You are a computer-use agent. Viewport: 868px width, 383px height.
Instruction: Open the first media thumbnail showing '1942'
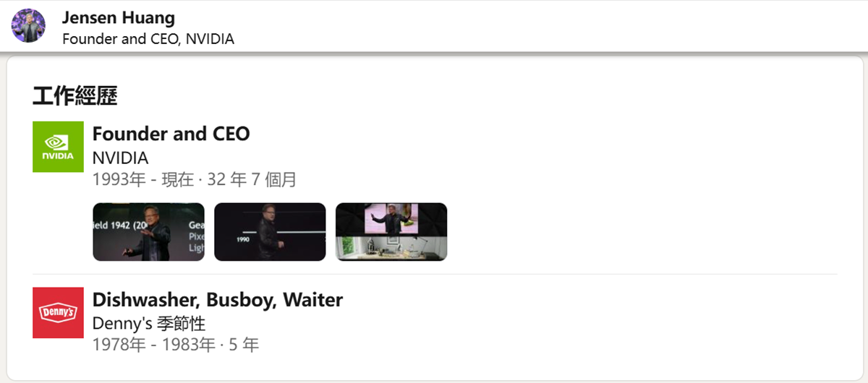pyautogui.click(x=149, y=232)
